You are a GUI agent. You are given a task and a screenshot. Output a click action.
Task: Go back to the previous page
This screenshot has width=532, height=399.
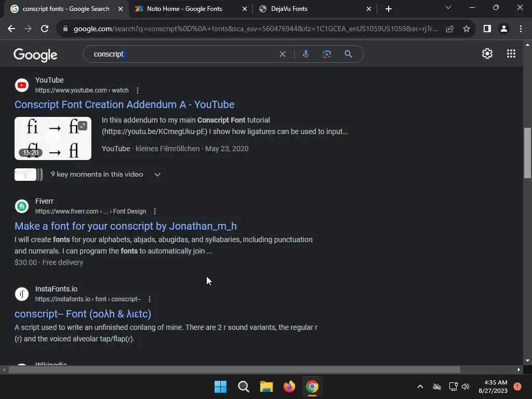[11, 29]
